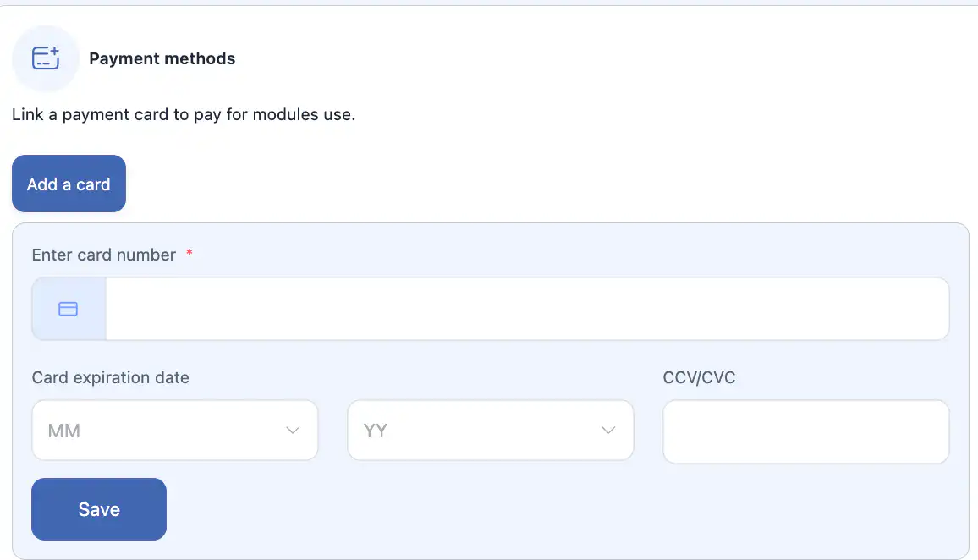Click the credit card icon in number field
Image resolution: width=978 pixels, height=560 pixels.
click(68, 309)
